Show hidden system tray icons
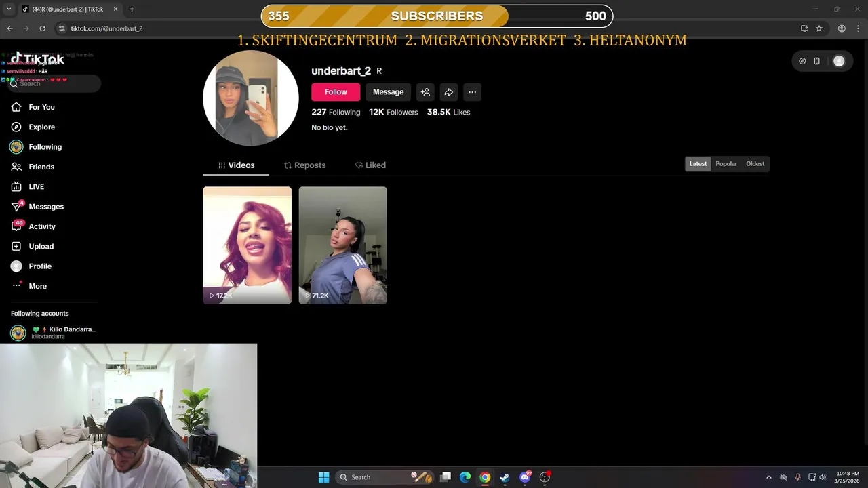 coord(768,477)
